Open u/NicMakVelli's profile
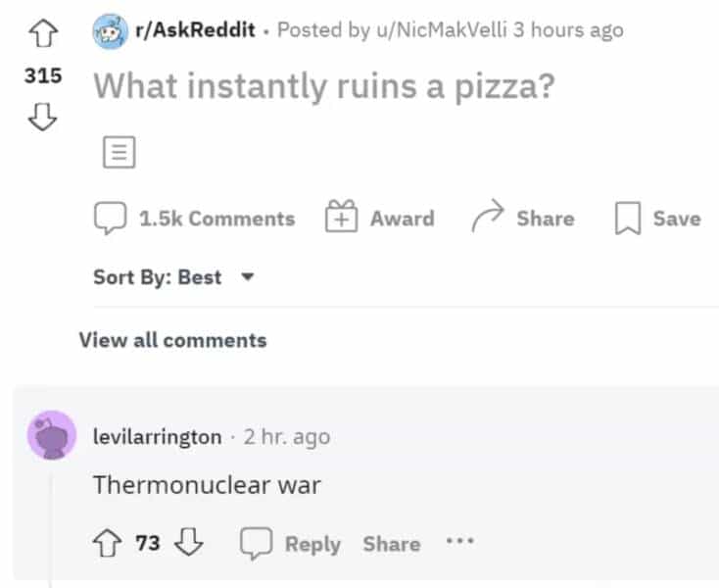 point(439,30)
